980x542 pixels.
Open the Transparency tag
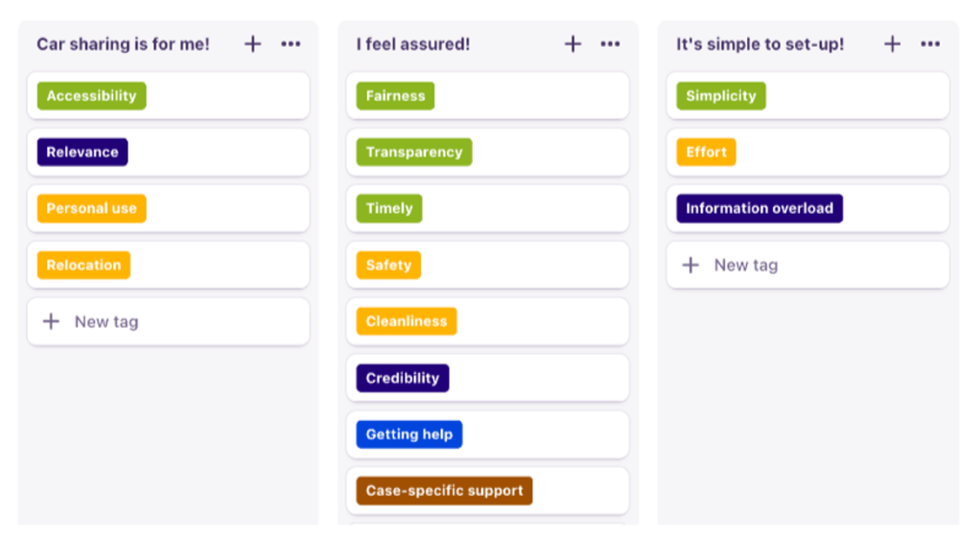[x=414, y=153]
